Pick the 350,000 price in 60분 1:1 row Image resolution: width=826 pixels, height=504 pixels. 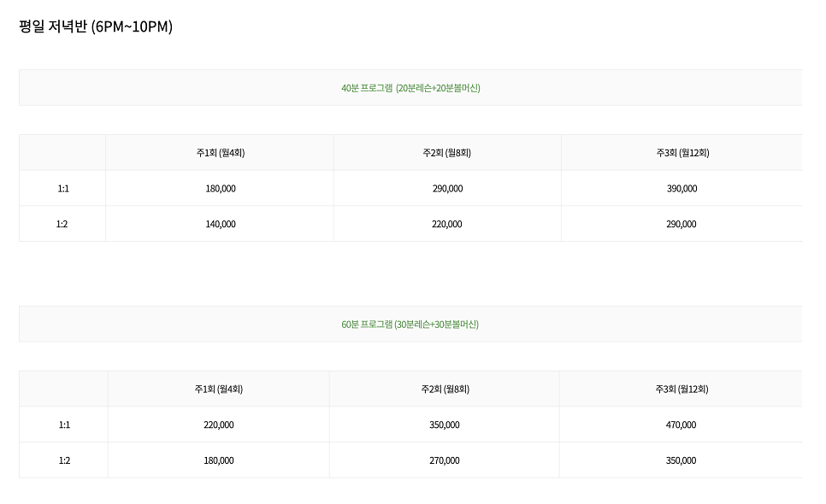coord(445,425)
